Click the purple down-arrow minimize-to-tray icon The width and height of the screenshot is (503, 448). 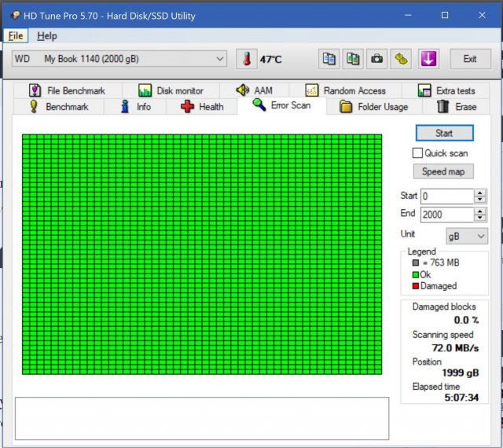(x=428, y=59)
